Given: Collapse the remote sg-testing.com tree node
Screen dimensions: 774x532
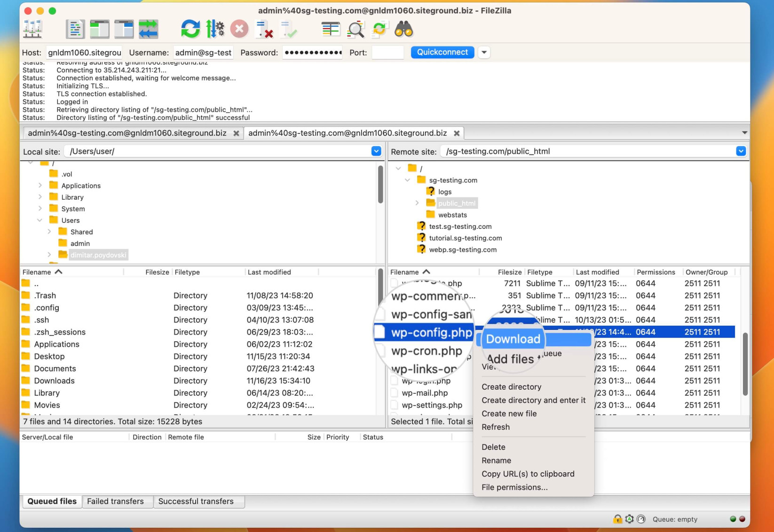Looking at the screenshot, I should tap(408, 180).
